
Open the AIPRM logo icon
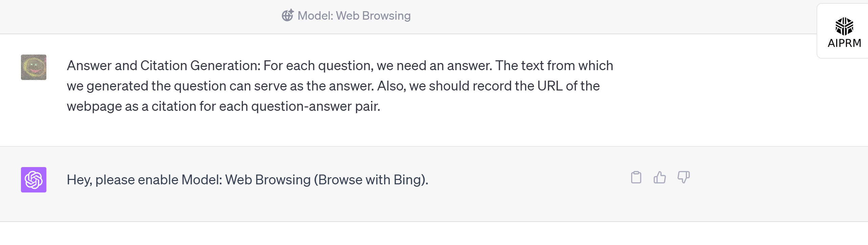844,26
